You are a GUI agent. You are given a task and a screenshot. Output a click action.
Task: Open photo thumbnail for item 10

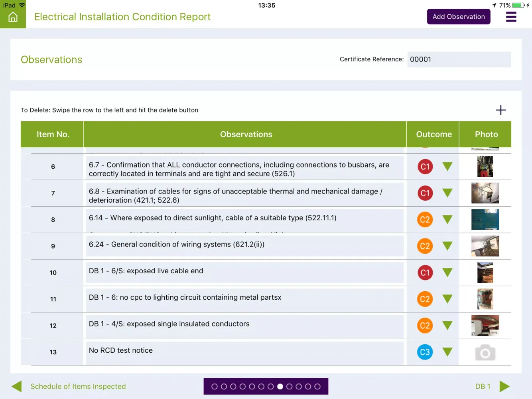(x=485, y=273)
